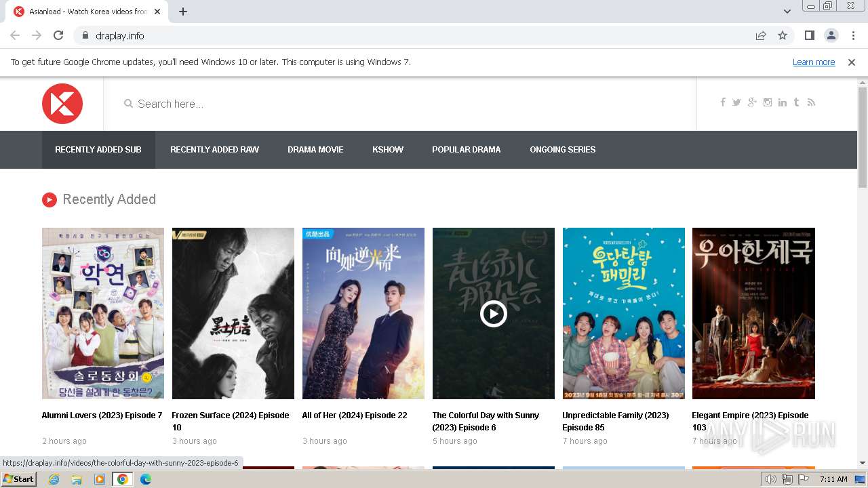Close the Asianload browser tab
The height and width of the screenshot is (488, 868).
pos(158,12)
